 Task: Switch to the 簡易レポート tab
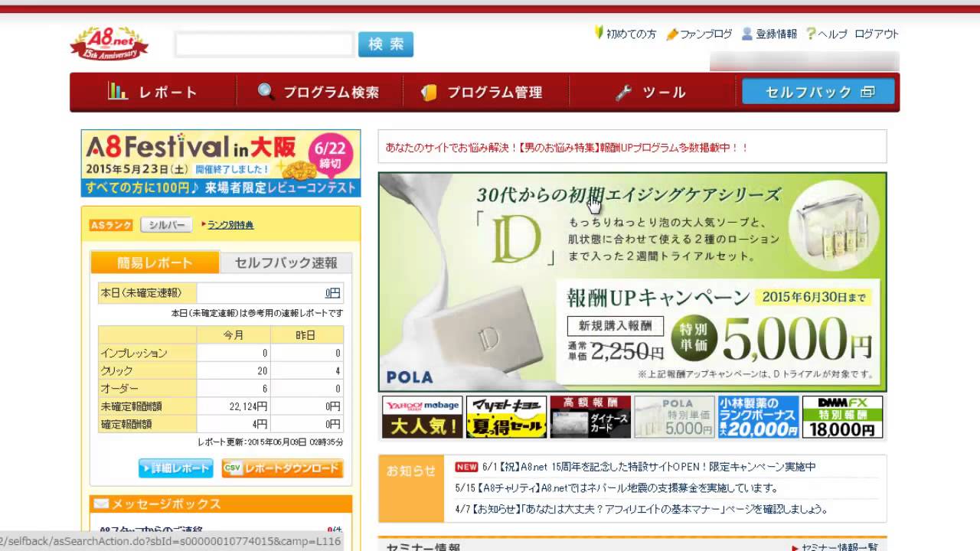(155, 262)
